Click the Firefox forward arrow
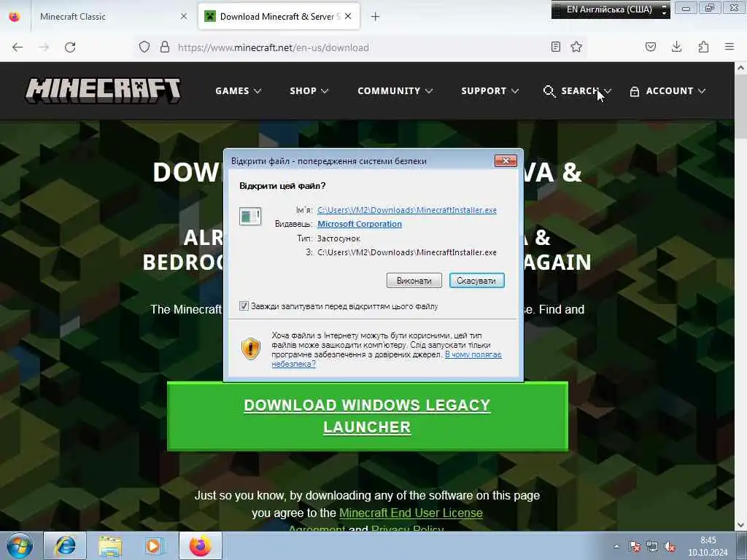Viewport: 747px width, 560px height. click(44, 47)
